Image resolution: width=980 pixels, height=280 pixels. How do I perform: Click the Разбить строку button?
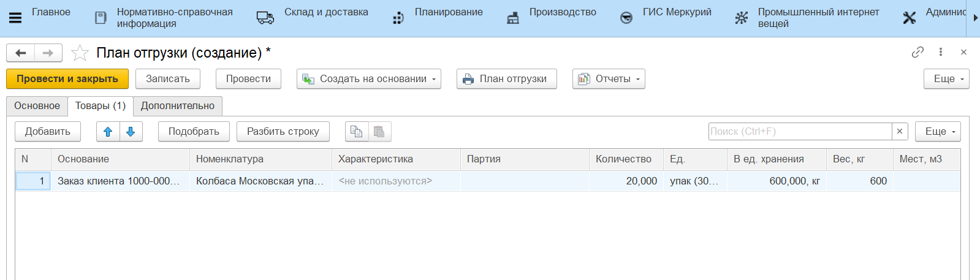283,132
